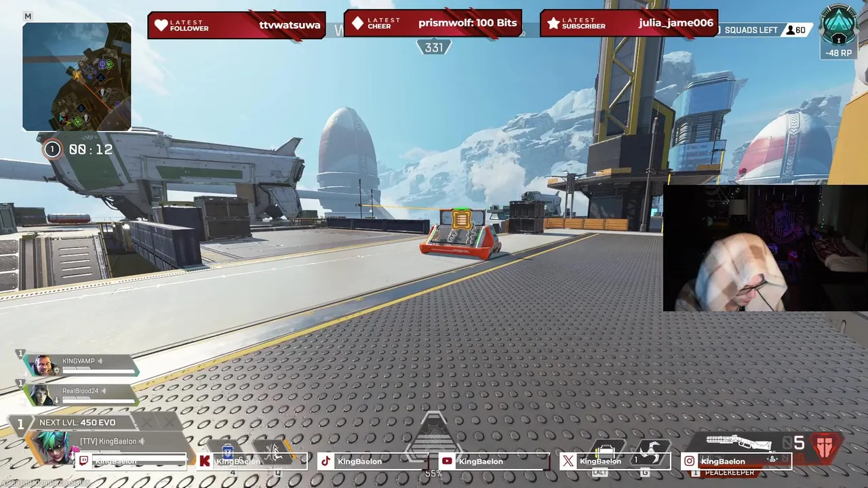This screenshot has height=488, width=868.
Task: Open the KingBaelon Instagram handle link
Action: tap(723, 462)
